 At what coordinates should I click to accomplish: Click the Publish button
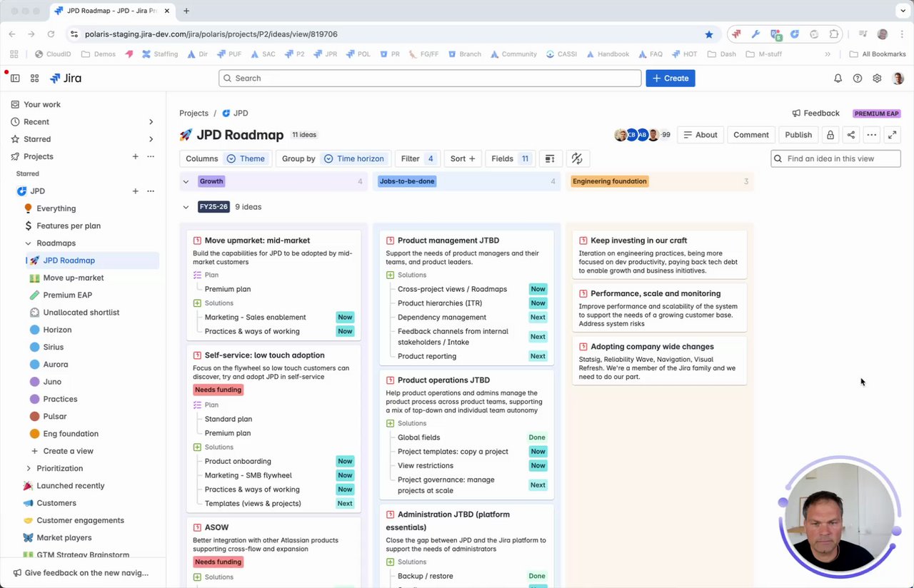coord(798,135)
